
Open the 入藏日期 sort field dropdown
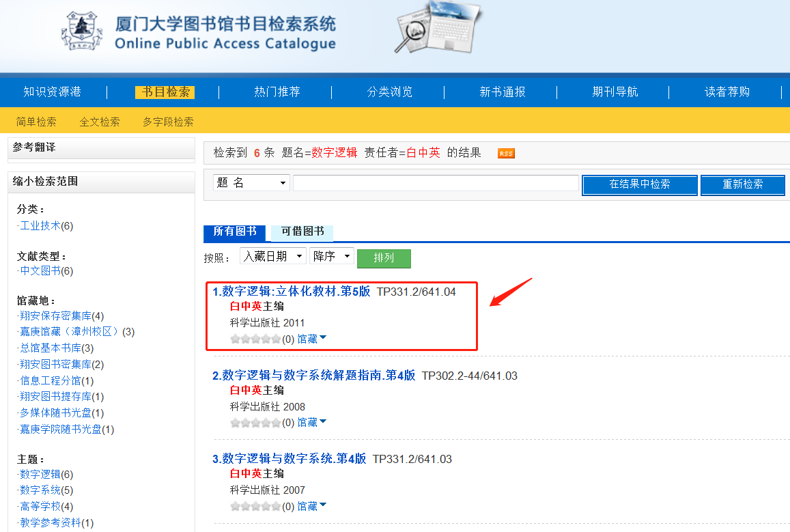point(272,256)
